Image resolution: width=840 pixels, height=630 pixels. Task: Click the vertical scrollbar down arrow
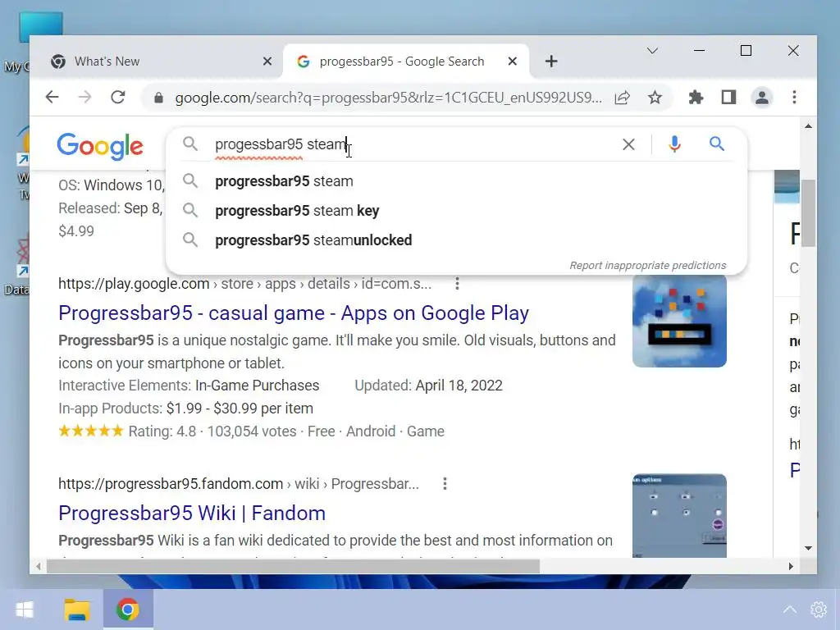point(808,548)
